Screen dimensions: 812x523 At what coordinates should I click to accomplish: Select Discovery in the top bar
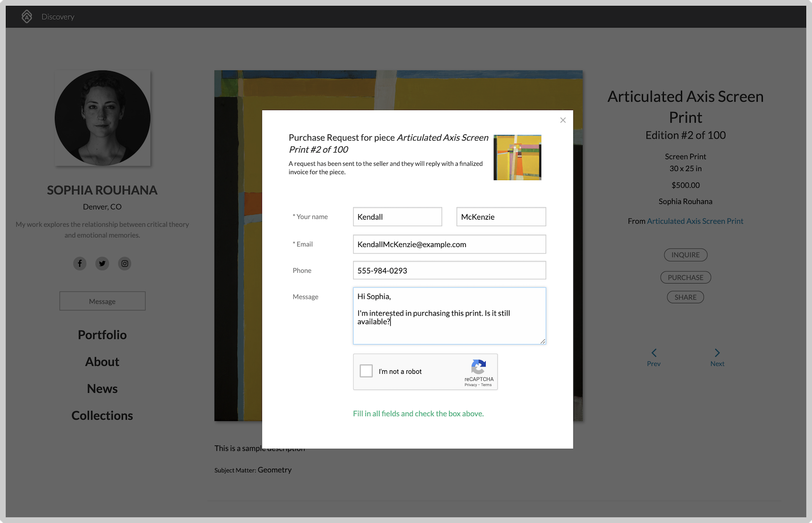57,16
